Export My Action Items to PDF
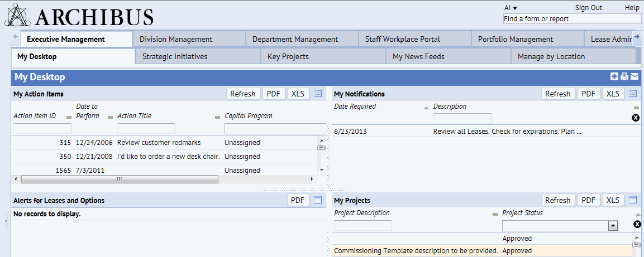The image size is (644, 257). 274,94
